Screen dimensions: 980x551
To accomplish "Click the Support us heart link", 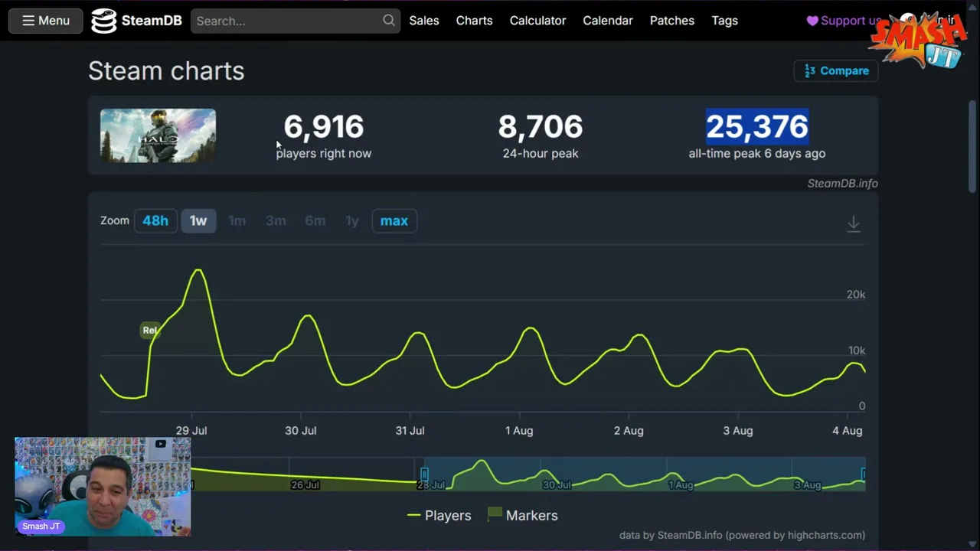I will tap(844, 21).
